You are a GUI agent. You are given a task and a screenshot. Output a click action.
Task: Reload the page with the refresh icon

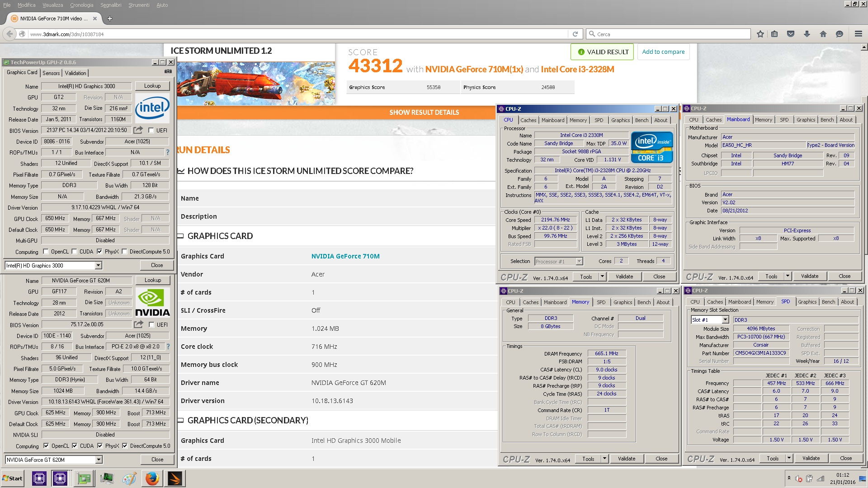pos(575,34)
